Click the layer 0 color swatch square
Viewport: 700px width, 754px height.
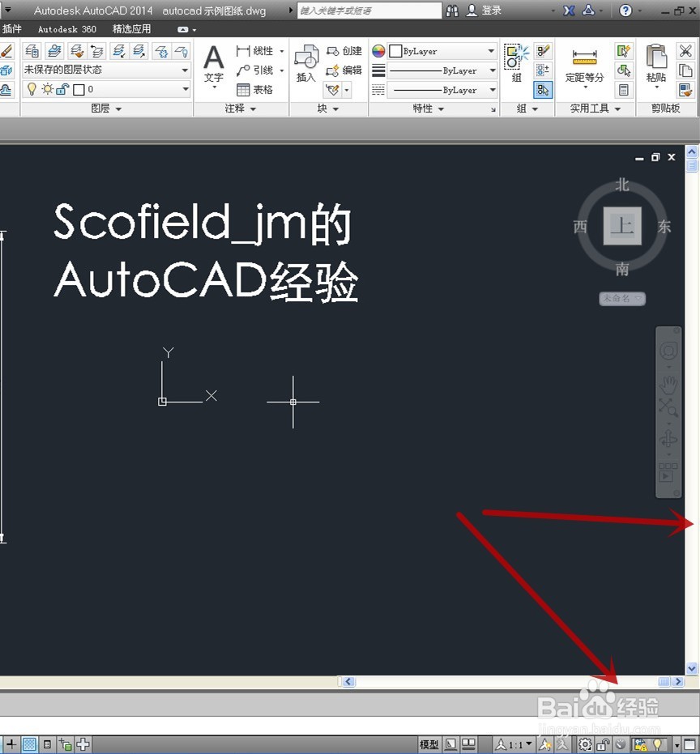coord(79,89)
